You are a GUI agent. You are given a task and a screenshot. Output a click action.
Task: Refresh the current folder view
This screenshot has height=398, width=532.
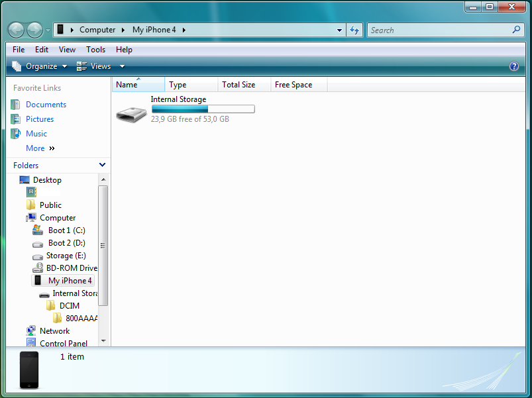point(354,30)
